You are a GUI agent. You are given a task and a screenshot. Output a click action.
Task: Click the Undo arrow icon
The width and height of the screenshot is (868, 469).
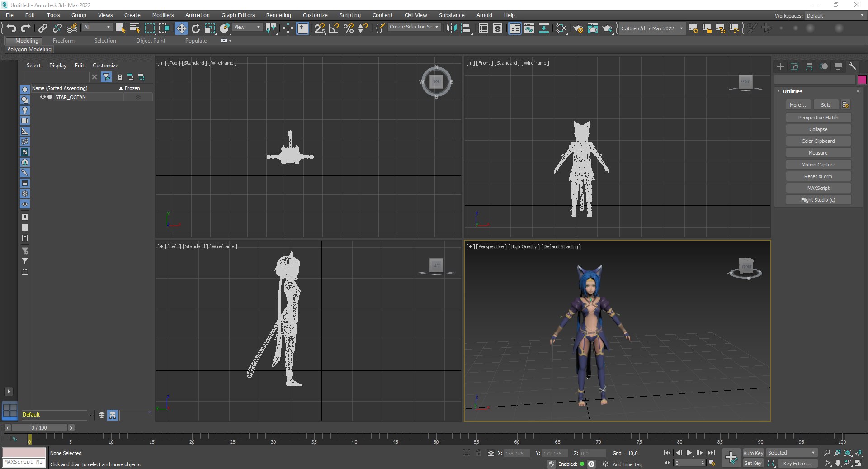(11, 28)
